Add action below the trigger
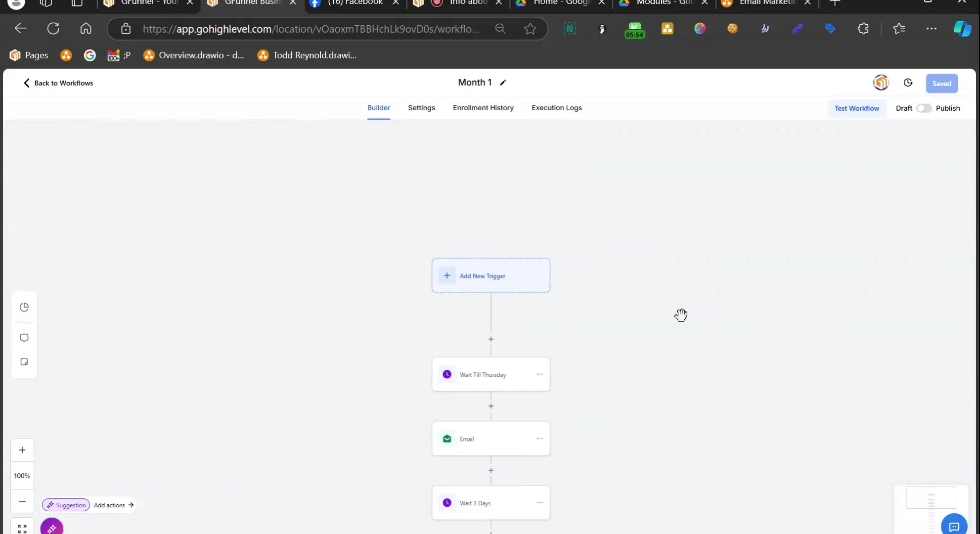Viewport: 980px width, 534px height. 490,339
